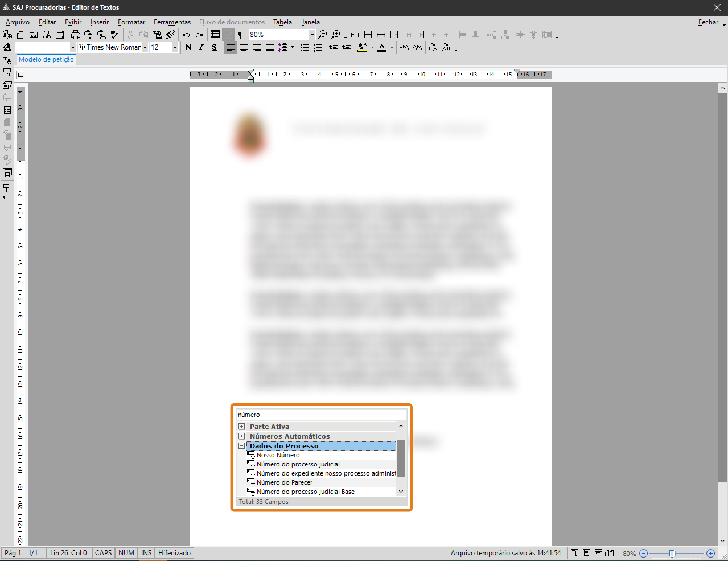Click the field search box containing número
This screenshot has width=728, height=561.
click(x=321, y=415)
